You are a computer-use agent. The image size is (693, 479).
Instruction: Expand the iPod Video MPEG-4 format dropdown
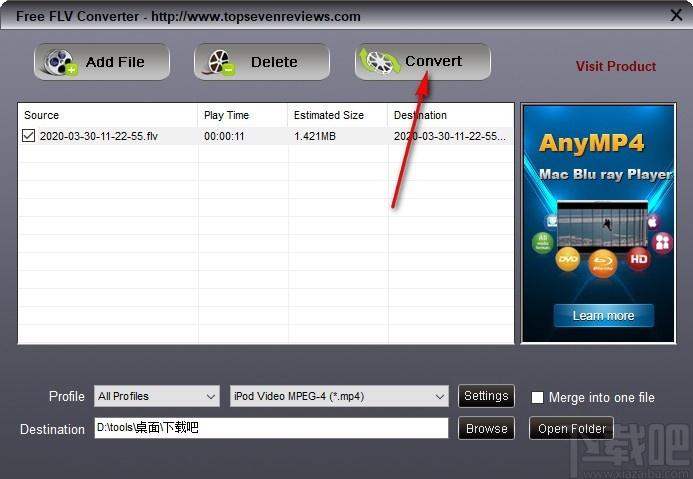pos(339,396)
